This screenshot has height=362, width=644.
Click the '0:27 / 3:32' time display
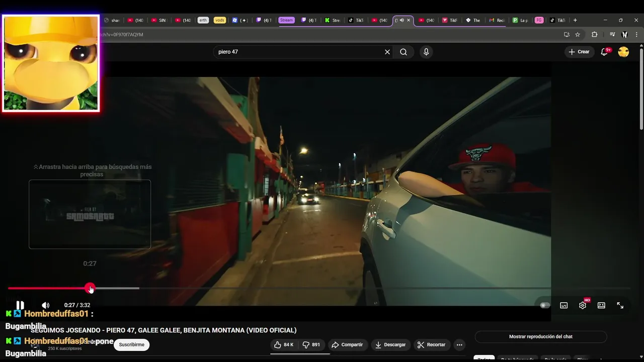pyautogui.click(x=77, y=305)
